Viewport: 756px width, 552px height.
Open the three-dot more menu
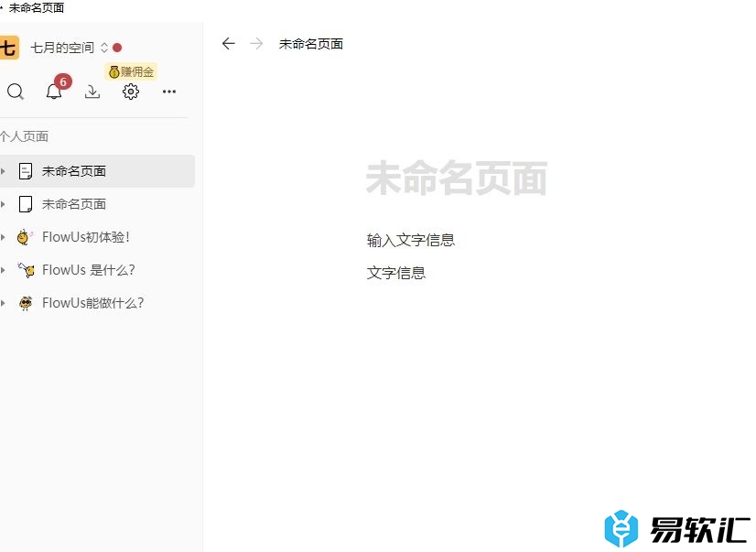pos(168,92)
